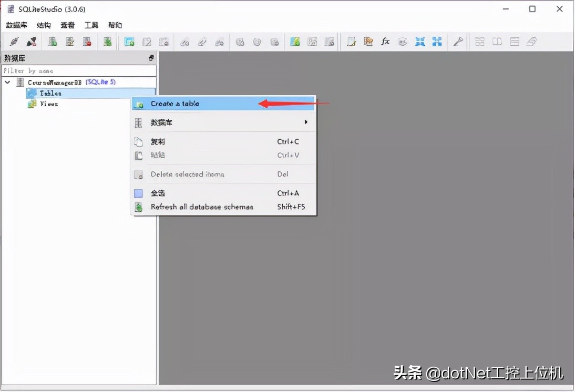This screenshot has height=392, width=575.
Task: Click the Filter by name input field
Action: tap(79, 70)
